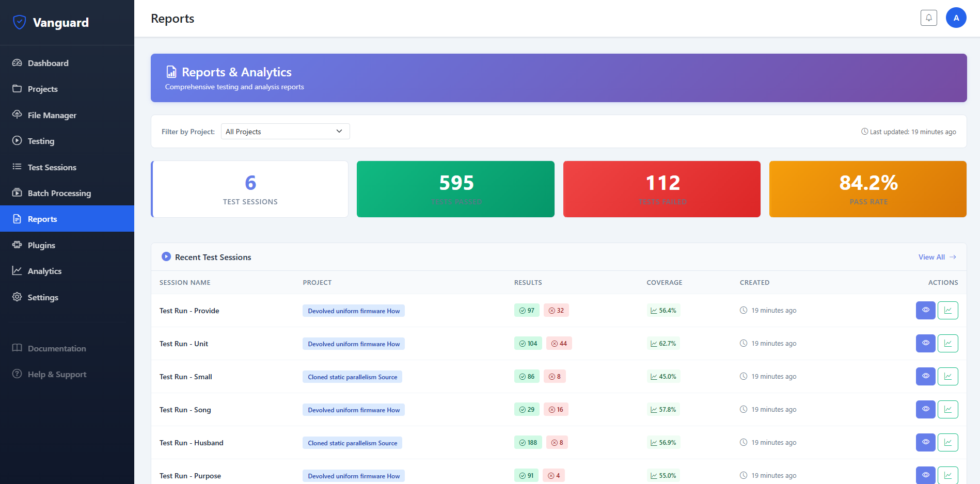
Task: Open the Documentation link
Action: point(57,348)
